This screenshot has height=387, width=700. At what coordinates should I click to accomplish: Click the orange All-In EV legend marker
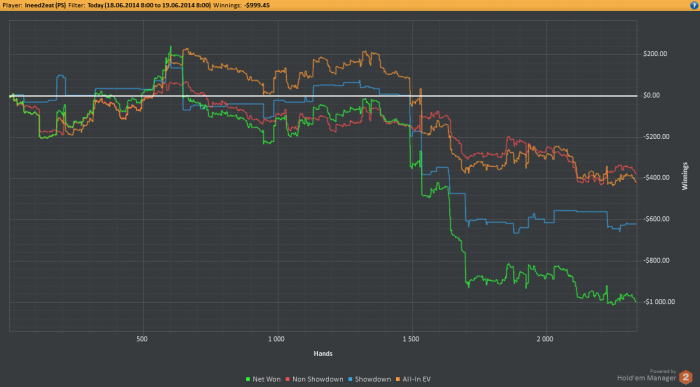pyautogui.click(x=398, y=379)
